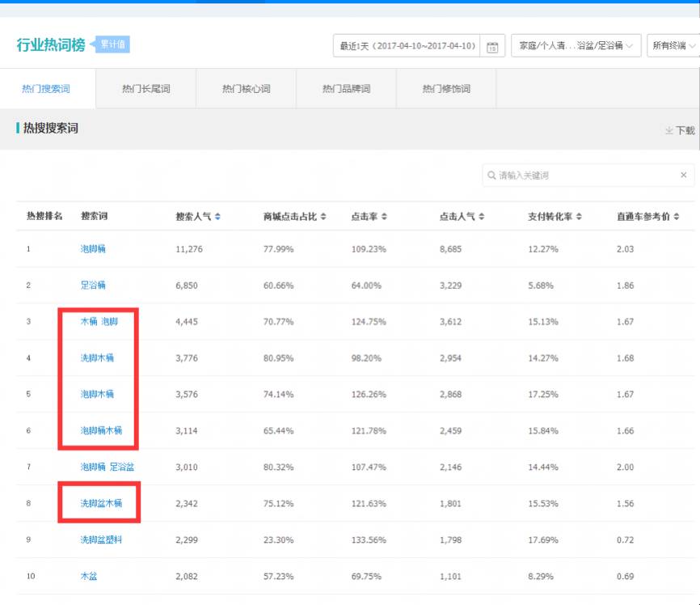Select the 14.44% payment conversion cell
The height and width of the screenshot is (605, 700).
point(543,467)
